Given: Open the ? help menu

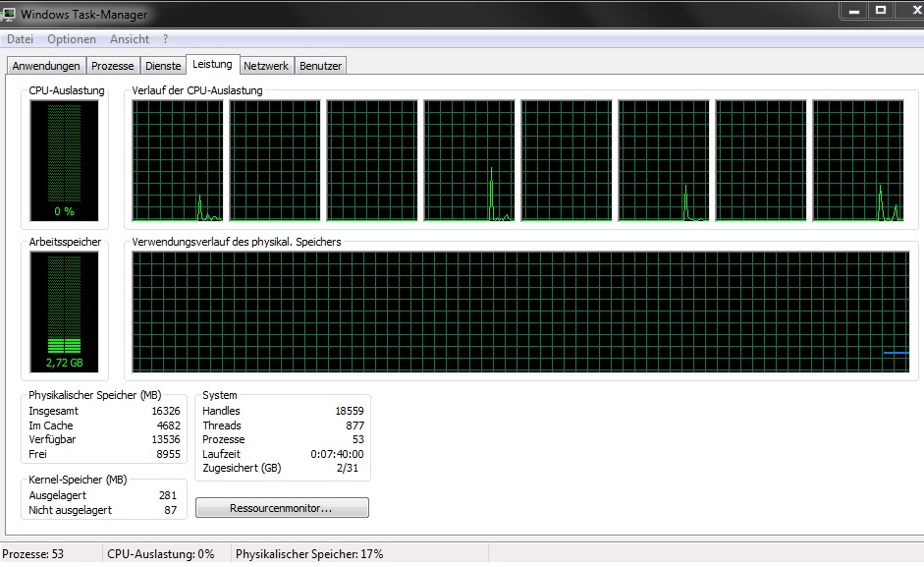Looking at the screenshot, I should tap(165, 39).
